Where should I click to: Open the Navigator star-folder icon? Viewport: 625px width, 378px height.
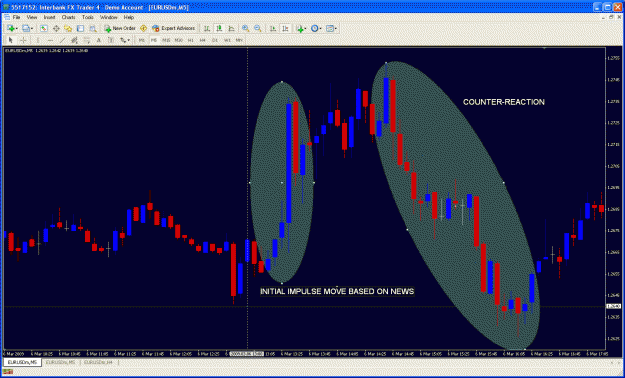pos(68,28)
